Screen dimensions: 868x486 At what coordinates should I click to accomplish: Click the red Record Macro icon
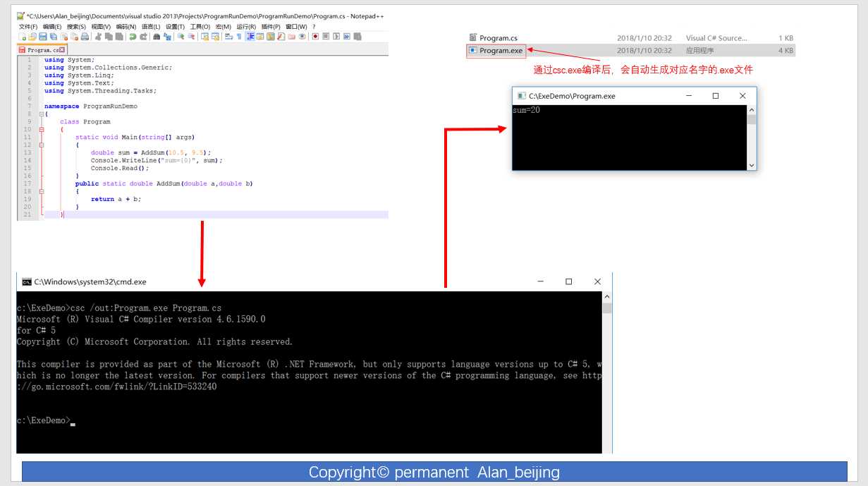[315, 36]
